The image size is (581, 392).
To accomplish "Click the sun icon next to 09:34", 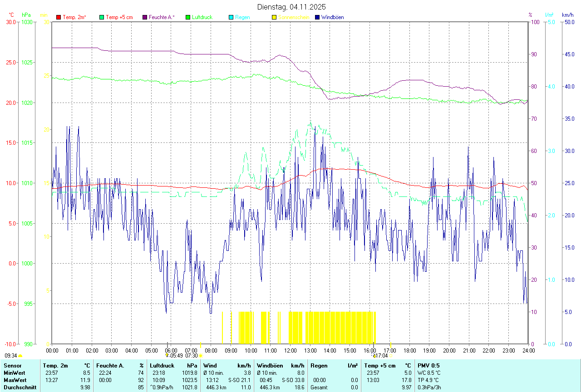I will [x=20, y=356].
